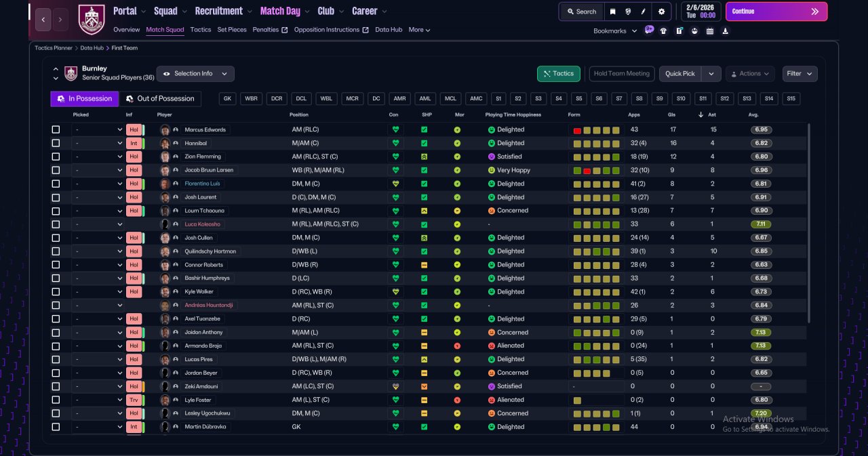Open Hannibal's picked position dropdown
Screen dimensions: 868x456
(98, 143)
